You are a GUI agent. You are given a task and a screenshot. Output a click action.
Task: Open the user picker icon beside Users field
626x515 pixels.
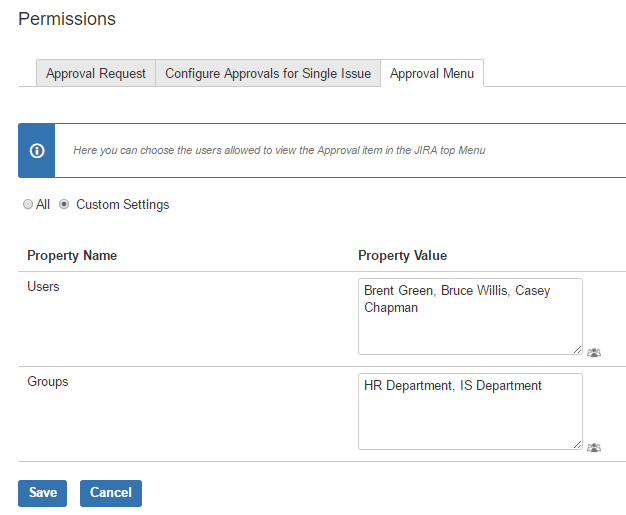[x=594, y=353]
